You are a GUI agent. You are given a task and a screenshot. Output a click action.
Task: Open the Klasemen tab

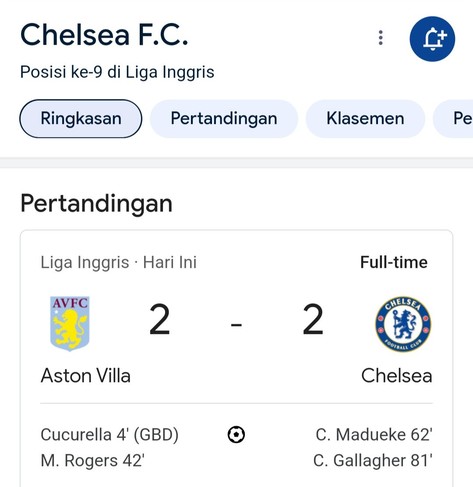pyautogui.click(x=365, y=119)
